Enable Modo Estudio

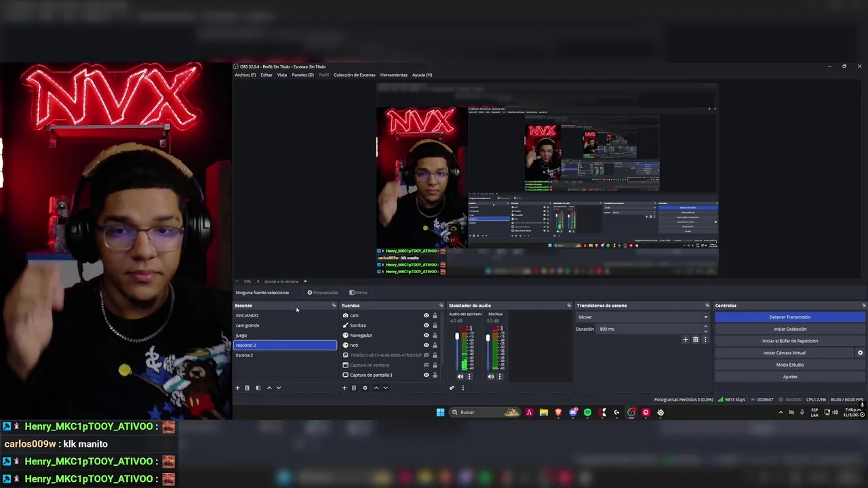[790, 365]
